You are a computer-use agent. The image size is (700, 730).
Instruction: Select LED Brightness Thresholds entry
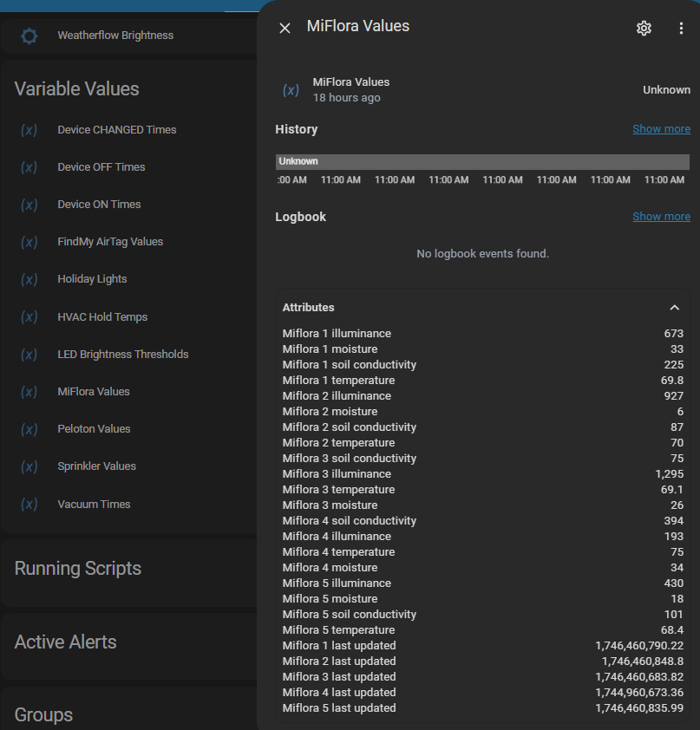tap(122, 355)
